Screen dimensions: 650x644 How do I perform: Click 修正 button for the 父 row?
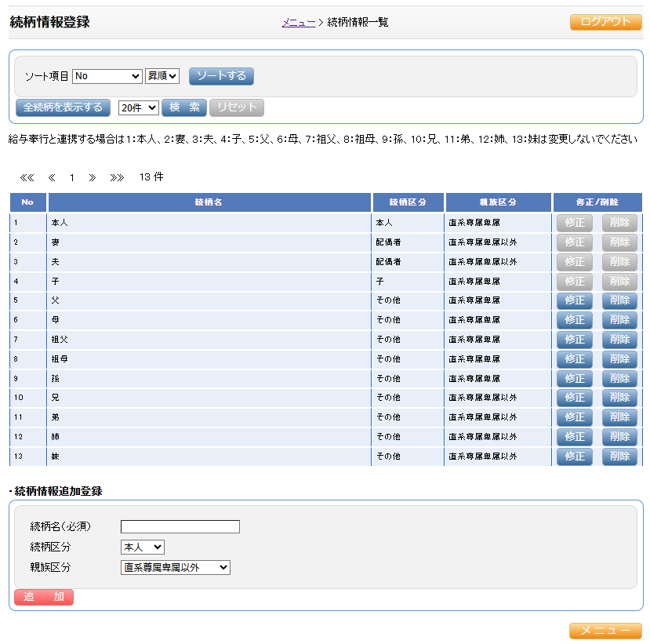[574, 300]
